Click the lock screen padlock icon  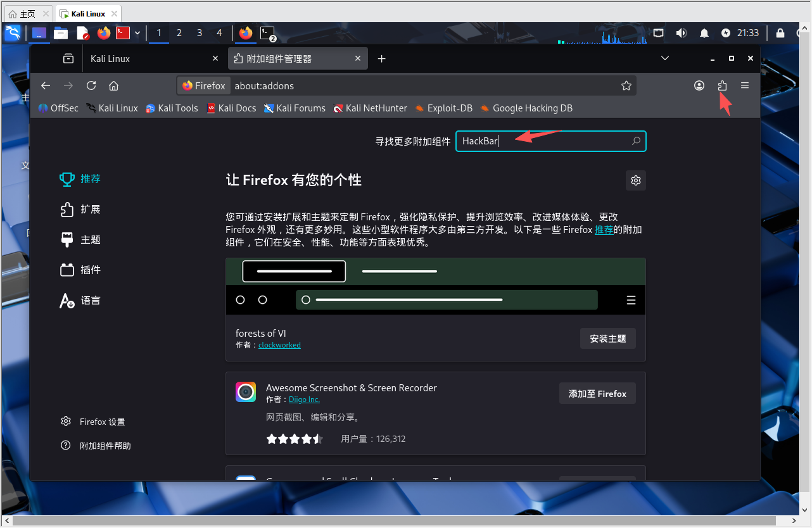pyautogui.click(x=780, y=33)
